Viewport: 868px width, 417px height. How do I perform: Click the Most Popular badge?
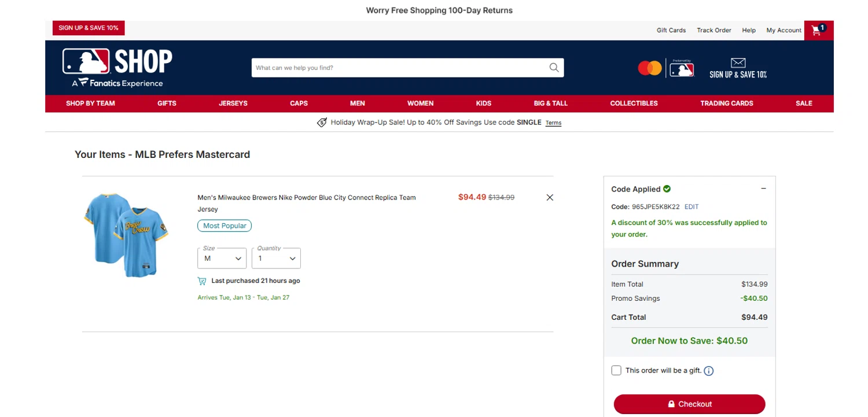[x=225, y=226]
